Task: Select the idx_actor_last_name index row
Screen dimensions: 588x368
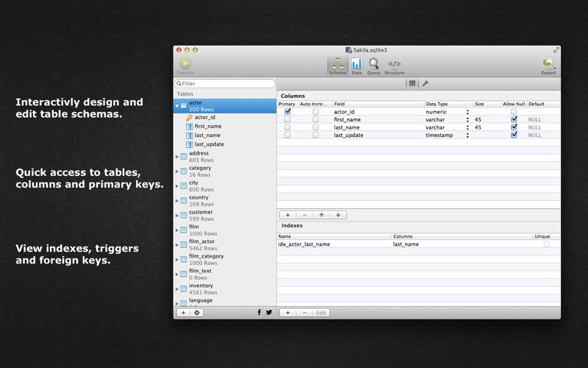Action: pos(418,244)
